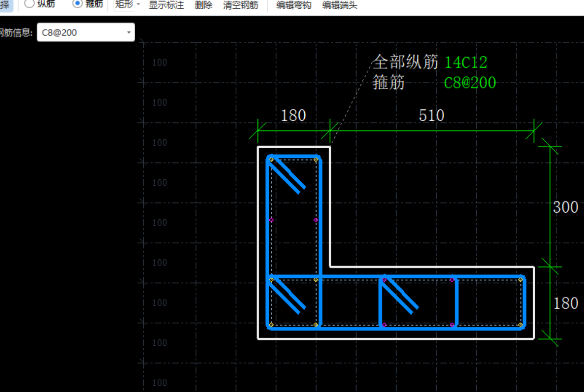Click the 编辑弯钩 button
Screen dimensions: 584x392
tap(294, 5)
